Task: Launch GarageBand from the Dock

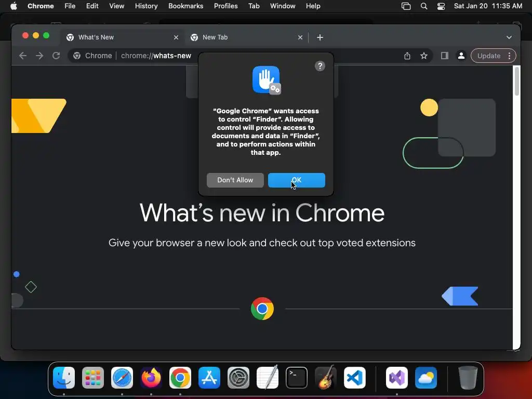Action: [x=325, y=378]
